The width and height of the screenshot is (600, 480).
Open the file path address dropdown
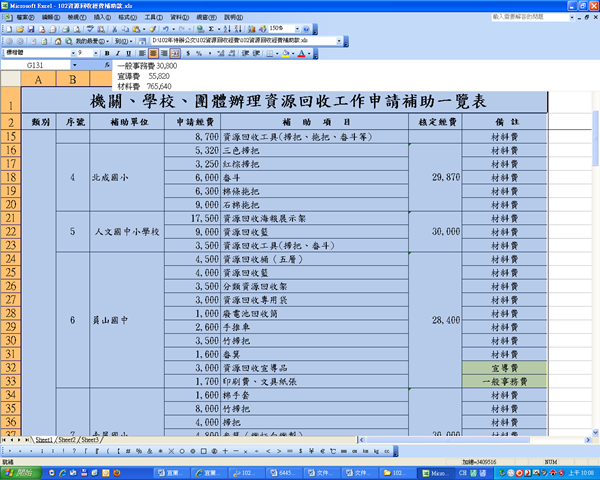pyautogui.click(x=339, y=41)
